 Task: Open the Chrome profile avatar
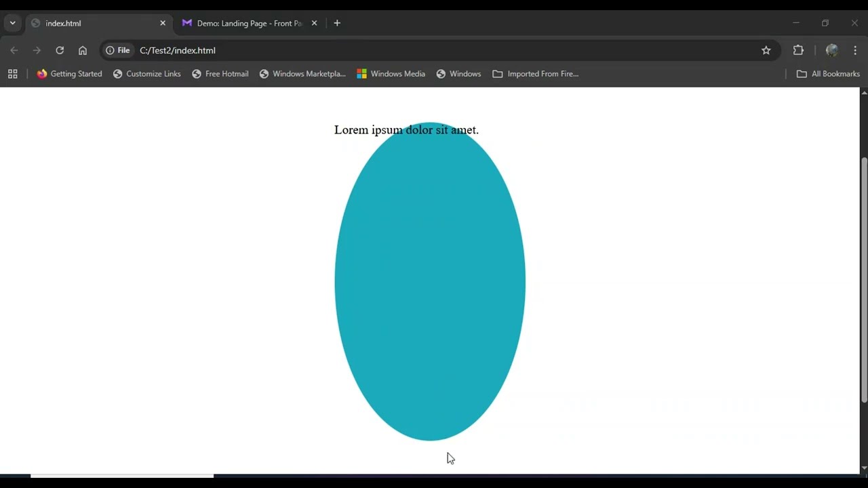(x=832, y=50)
